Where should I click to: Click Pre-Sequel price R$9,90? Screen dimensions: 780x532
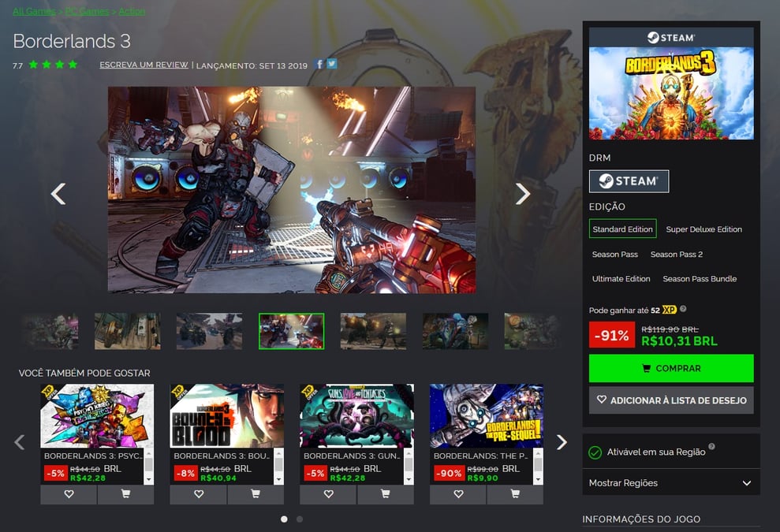click(483, 478)
